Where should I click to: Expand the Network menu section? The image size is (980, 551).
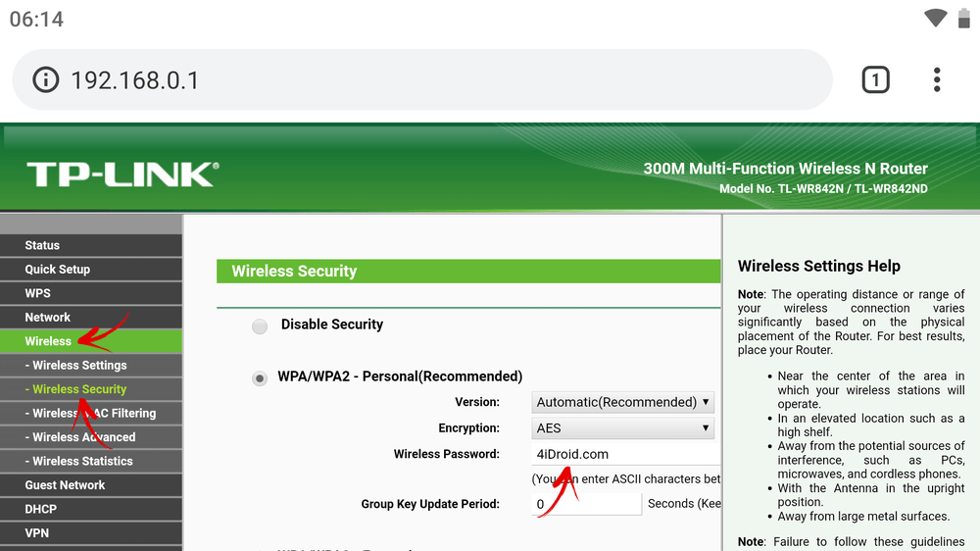coord(48,318)
